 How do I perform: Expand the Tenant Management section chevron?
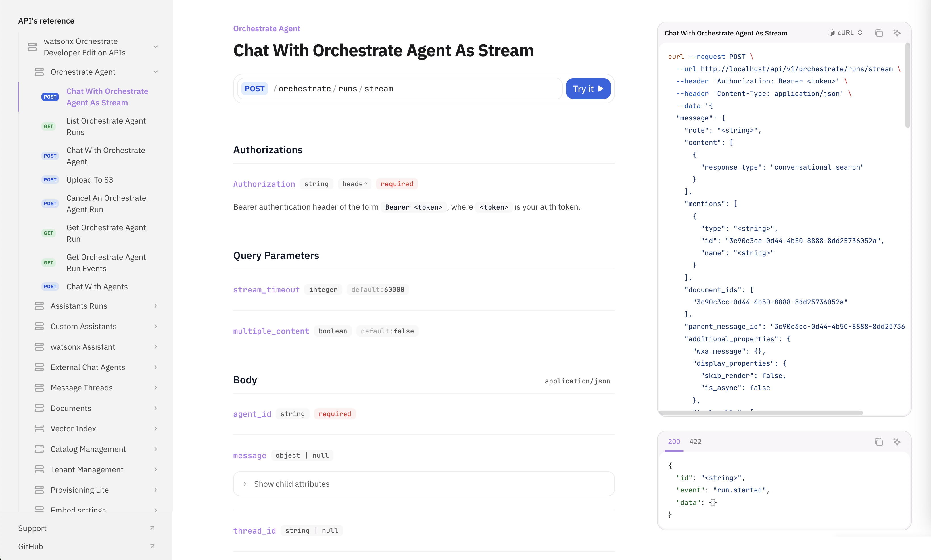coord(155,469)
